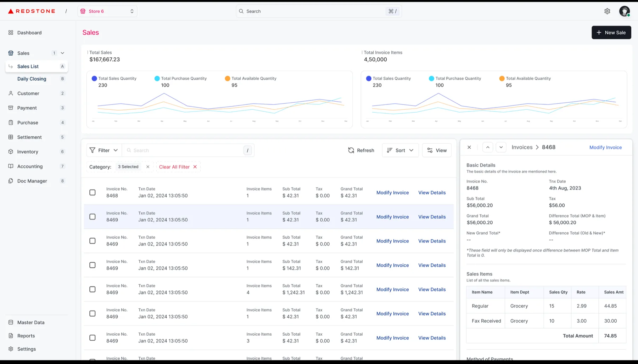
Task: Click the Redstone logo
Action: (32, 11)
